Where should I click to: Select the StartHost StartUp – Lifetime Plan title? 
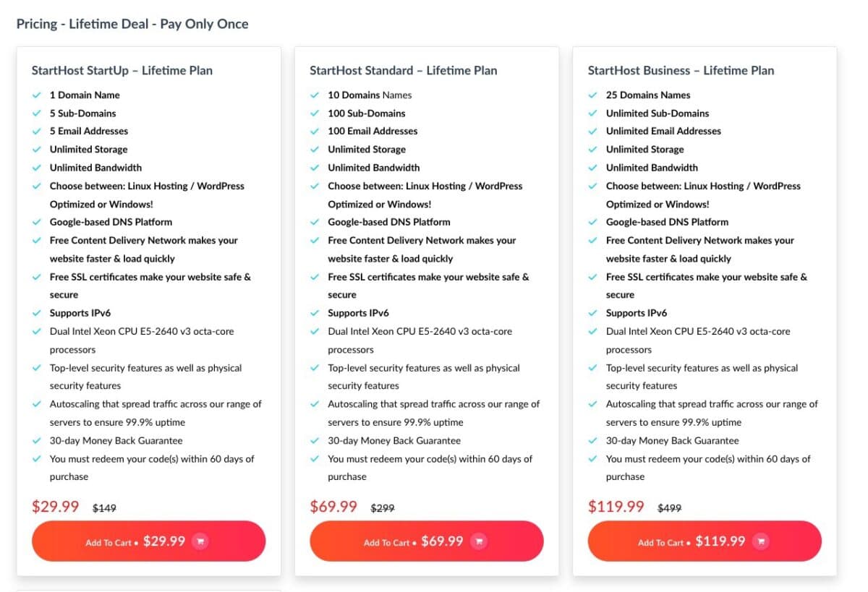122,70
